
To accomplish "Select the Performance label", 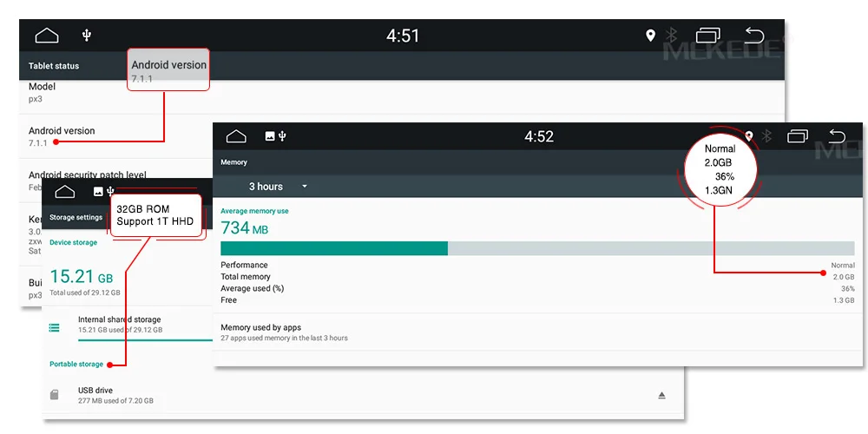I will [x=244, y=265].
